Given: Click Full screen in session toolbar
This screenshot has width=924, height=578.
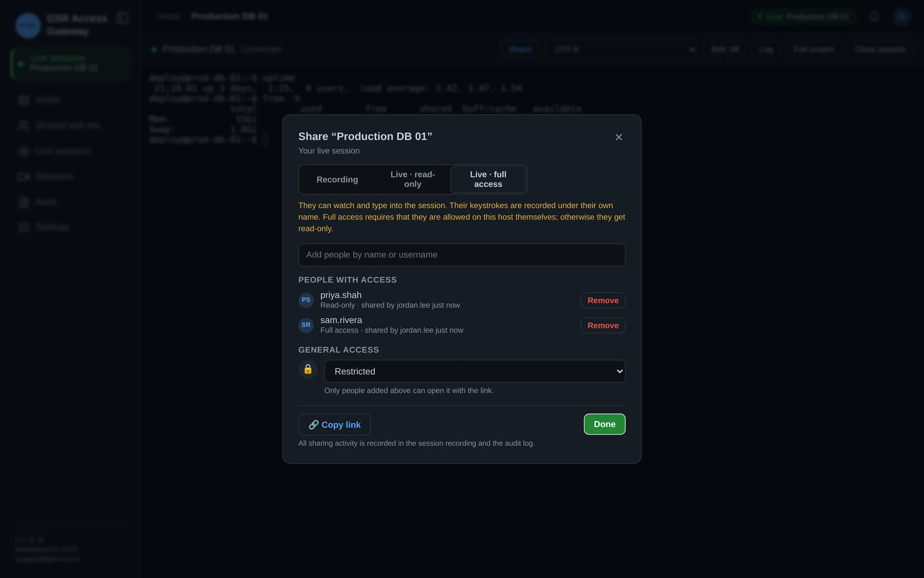Looking at the screenshot, I should coord(814,50).
